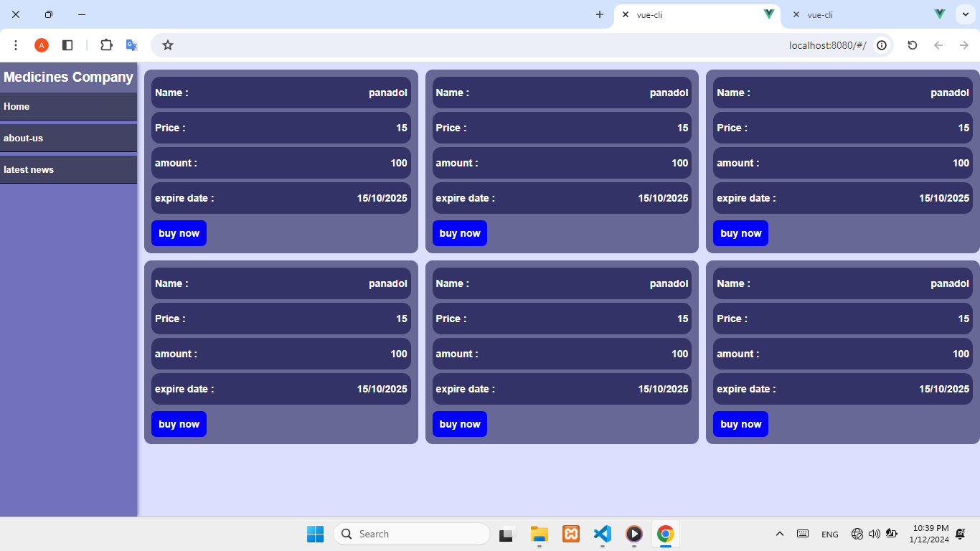Click the orange profile avatar icon
Screen dimensions: 980x551
tap(42, 45)
